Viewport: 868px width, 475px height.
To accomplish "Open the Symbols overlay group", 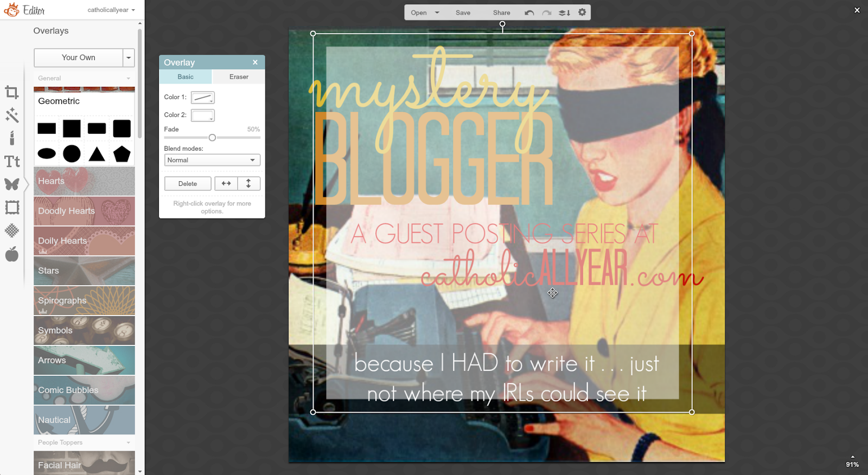I will [84, 330].
